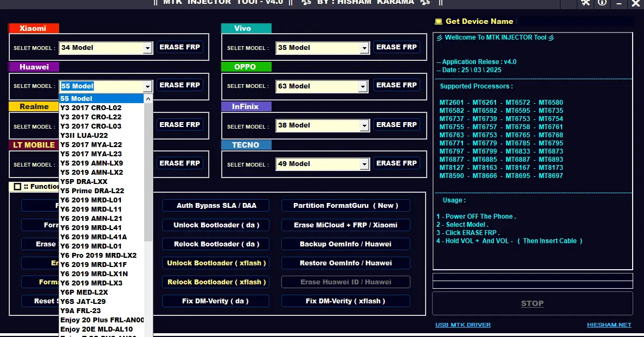This screenshot has width=644, height=337.
Task: Visit the HIESHAM.NET link
Action: tap(609, 325)
